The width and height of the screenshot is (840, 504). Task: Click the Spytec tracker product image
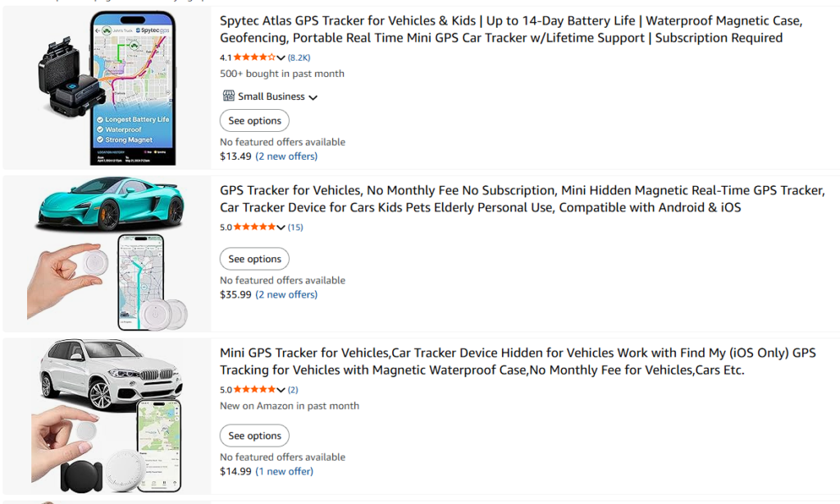[107, 87]
